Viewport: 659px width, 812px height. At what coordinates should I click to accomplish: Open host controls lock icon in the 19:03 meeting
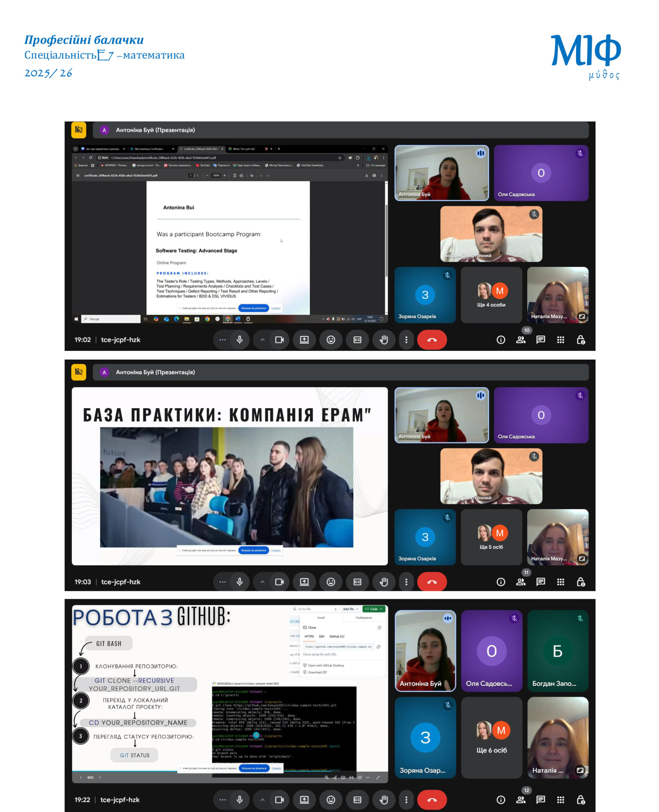click(x=580, y=582)
